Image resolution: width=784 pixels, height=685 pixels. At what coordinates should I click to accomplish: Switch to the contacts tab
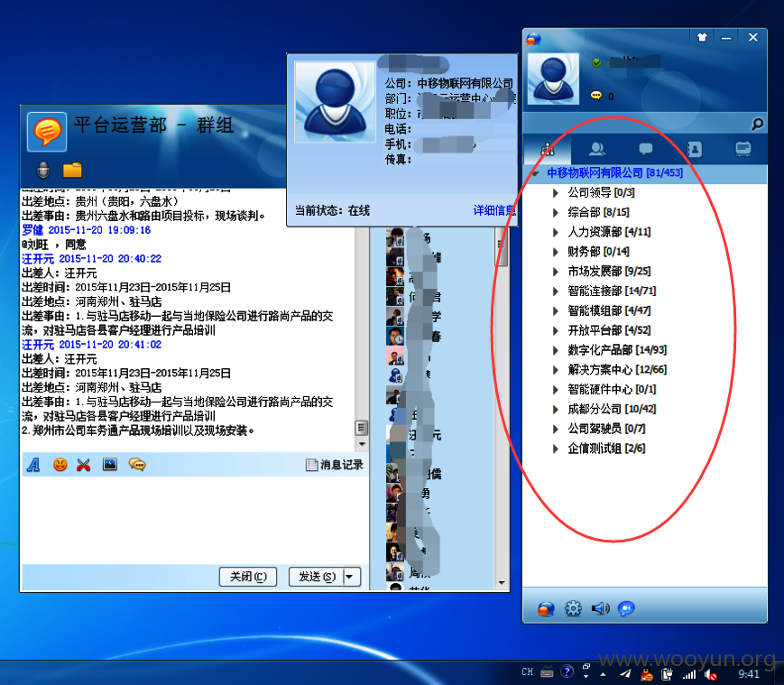(597, 149)
